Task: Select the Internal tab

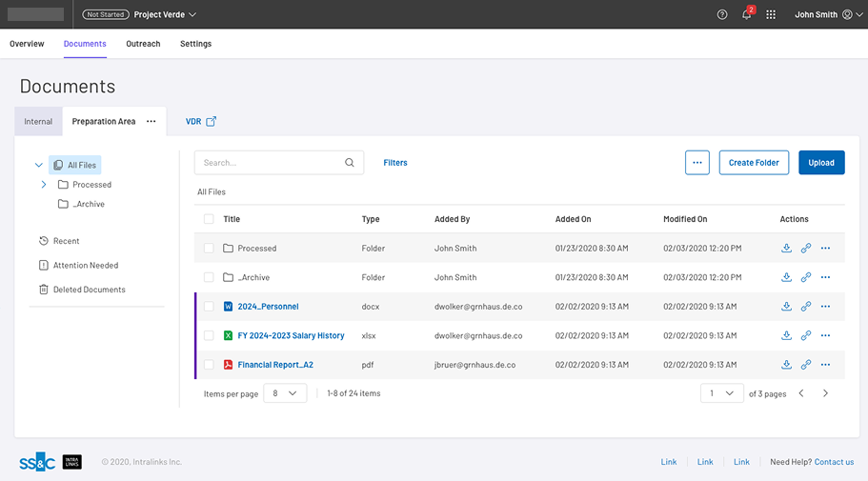Action: click(x=38, y=122)
